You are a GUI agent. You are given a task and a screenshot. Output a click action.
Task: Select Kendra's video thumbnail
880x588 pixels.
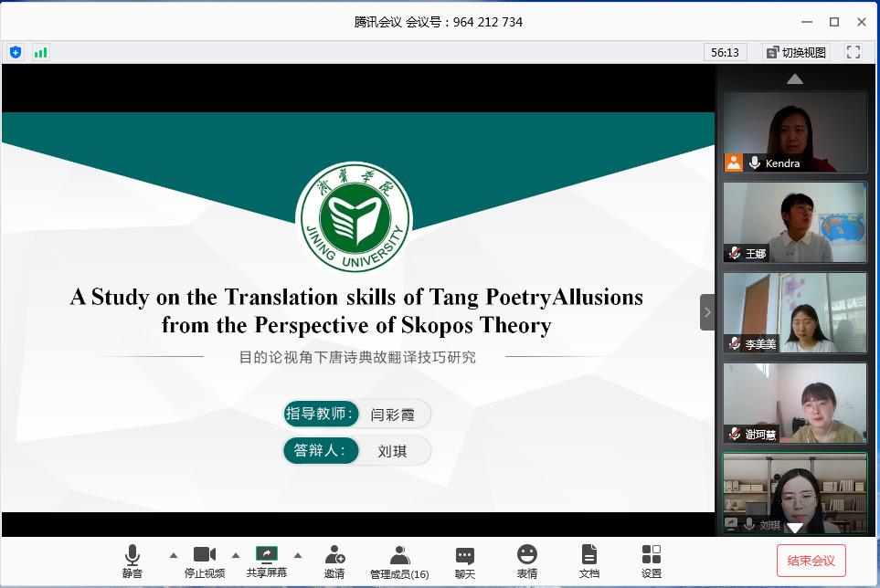[794, 132]
